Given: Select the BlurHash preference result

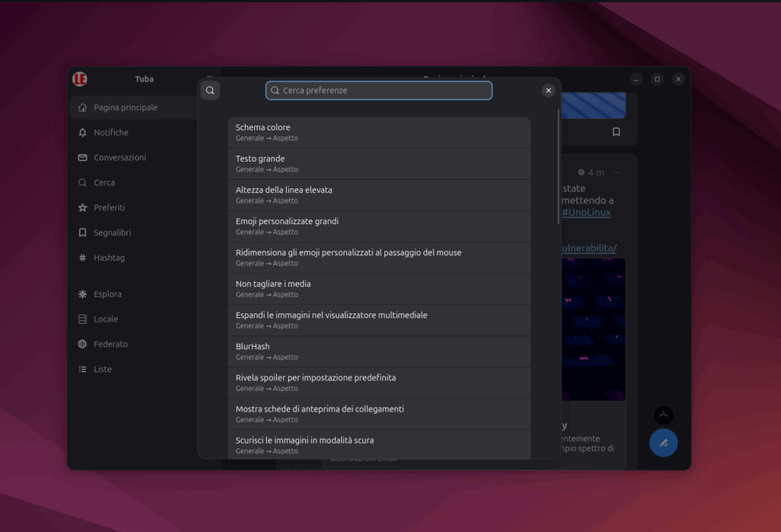Looking at the screenshot, I should pos(379,351).
